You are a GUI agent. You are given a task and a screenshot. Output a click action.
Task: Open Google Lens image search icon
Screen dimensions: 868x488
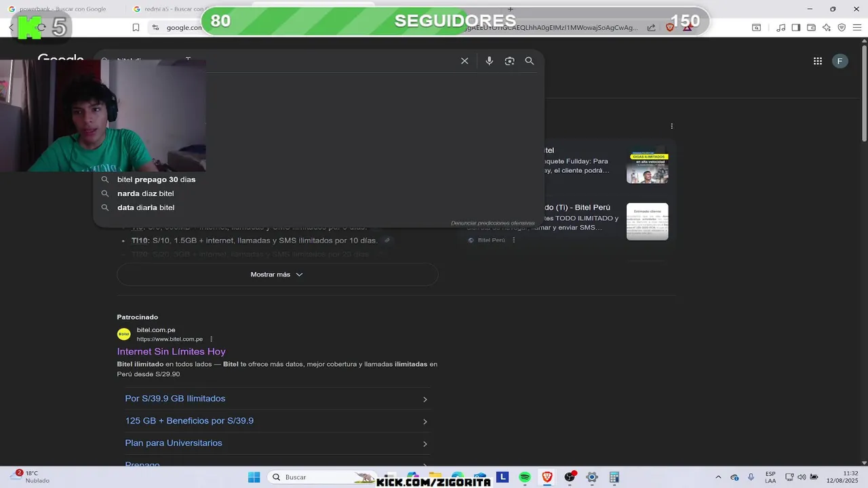pyautogui.click(x=509, y=61)
